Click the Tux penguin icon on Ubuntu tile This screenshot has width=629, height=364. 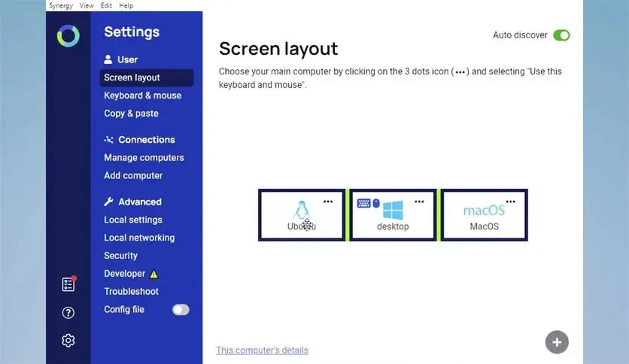click(x=302, y=210)
